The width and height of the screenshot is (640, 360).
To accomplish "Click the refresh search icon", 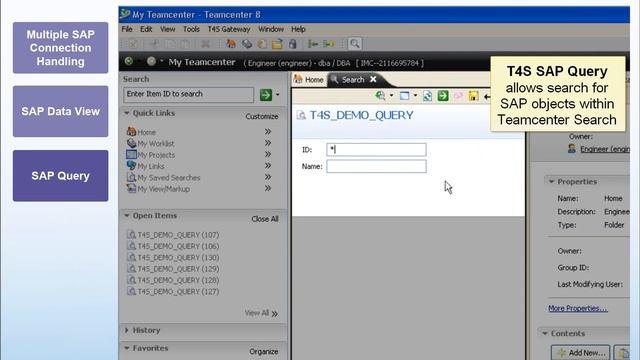I will [427, 96].
